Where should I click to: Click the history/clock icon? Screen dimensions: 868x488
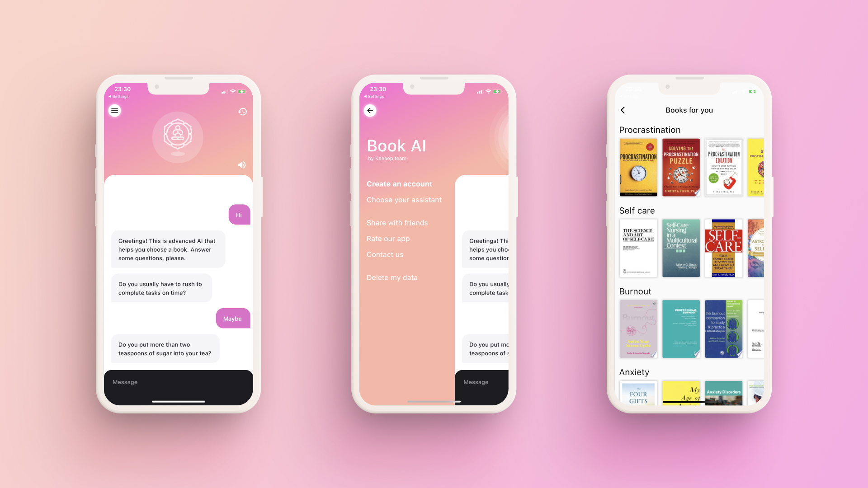coord(242,112)
